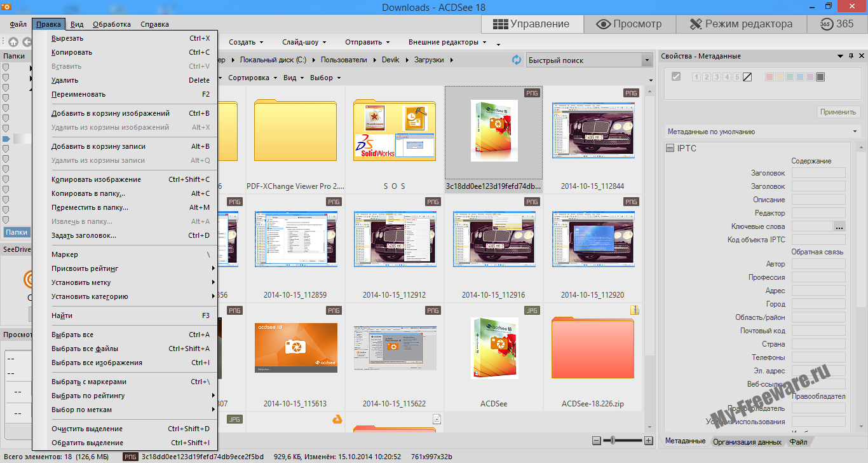Click the zip archive badge on ACDSee-18.226.zip
The height and width of the screenshot is (463, 868).
click(634, 310)
